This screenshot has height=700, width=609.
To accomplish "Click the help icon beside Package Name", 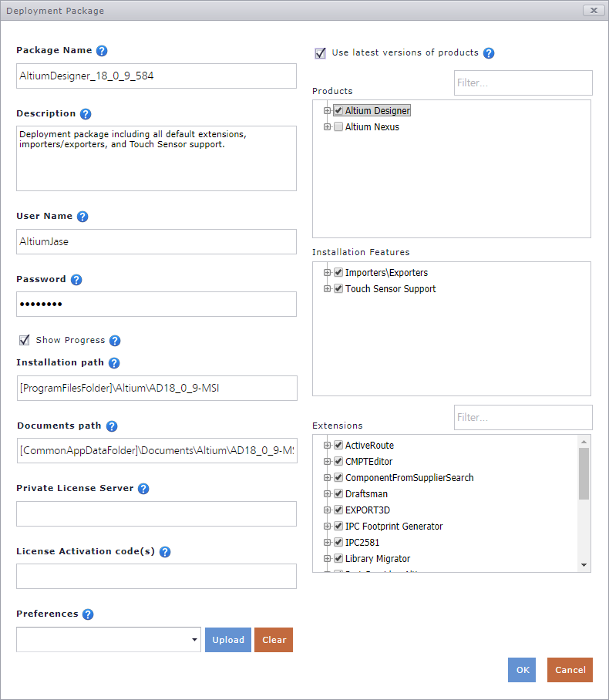I will click(x=102, y=51).
